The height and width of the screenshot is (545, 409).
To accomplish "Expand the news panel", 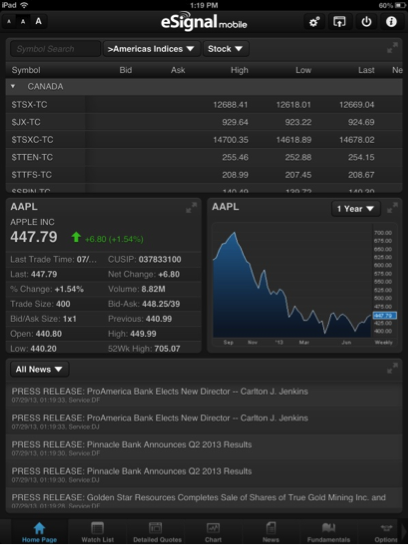I will pyautogui.click(x=392, y=368).
